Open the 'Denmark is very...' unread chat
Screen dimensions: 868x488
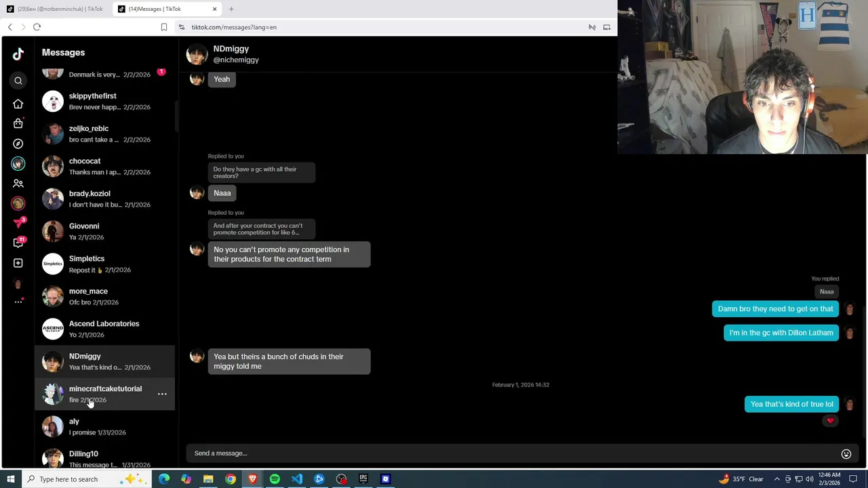click(x=105, y=75)
